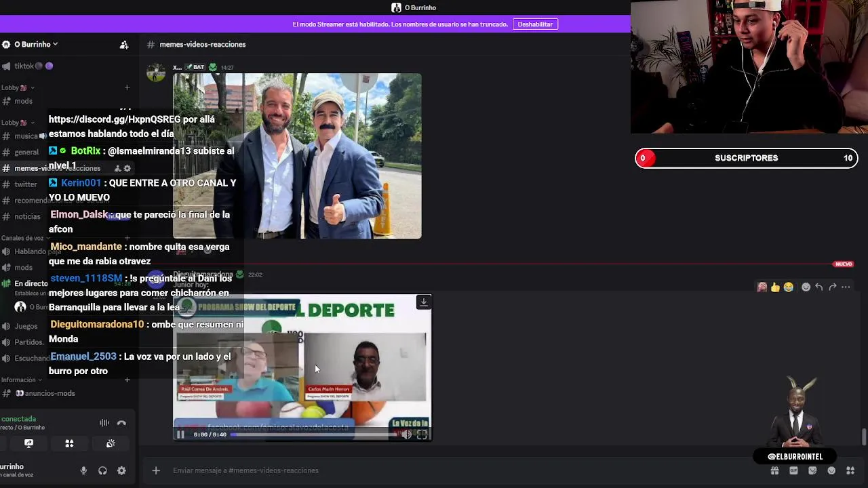Viewport: 868px width, 488px height.
Task: Collapse the Canales de voz category
Action: (24, 238)
